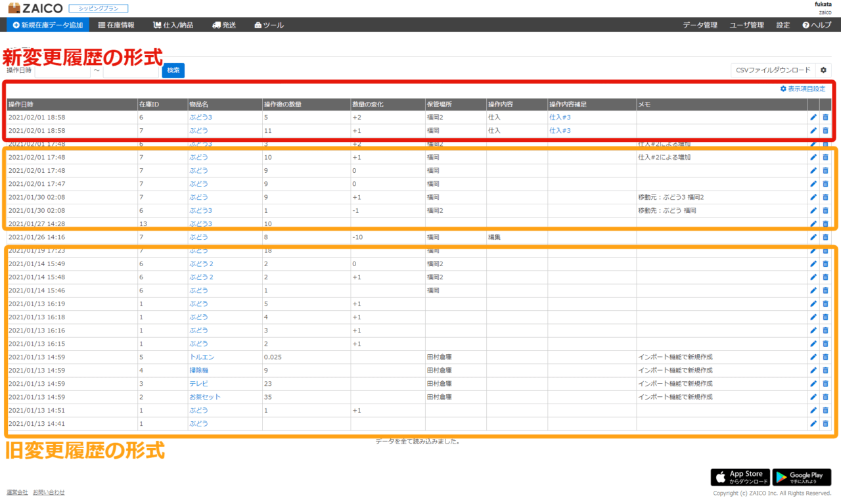Edit the ぶどう3 row dated 2021/02/01 18:58
Screen dimensions: 841x504
point(813,118)
